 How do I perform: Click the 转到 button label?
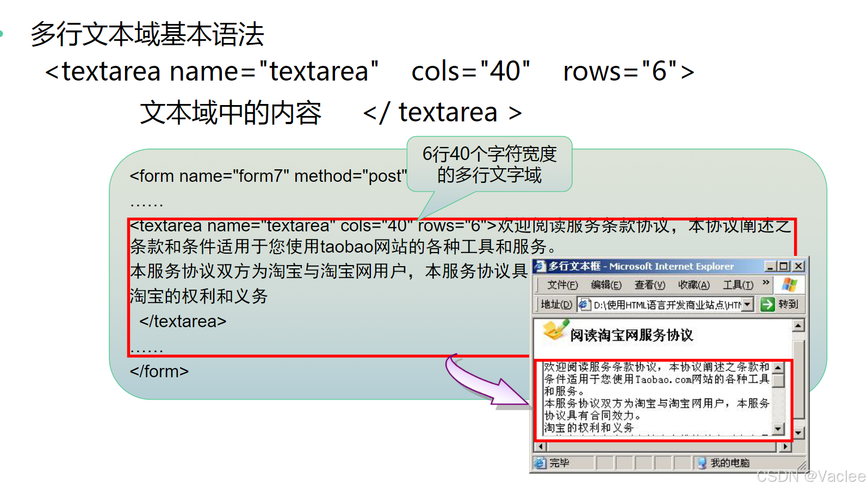coord(788,304)
